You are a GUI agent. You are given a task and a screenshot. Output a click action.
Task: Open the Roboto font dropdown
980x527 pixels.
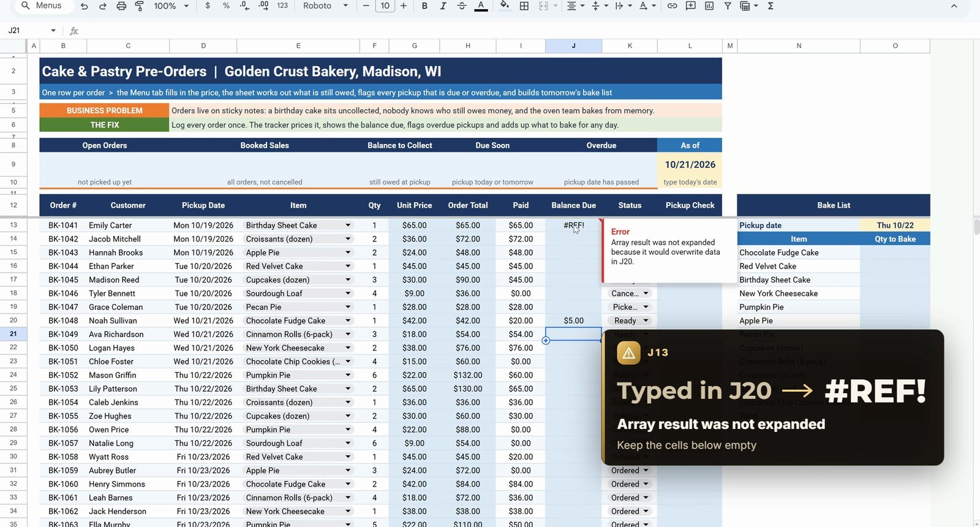click(325, 6)
